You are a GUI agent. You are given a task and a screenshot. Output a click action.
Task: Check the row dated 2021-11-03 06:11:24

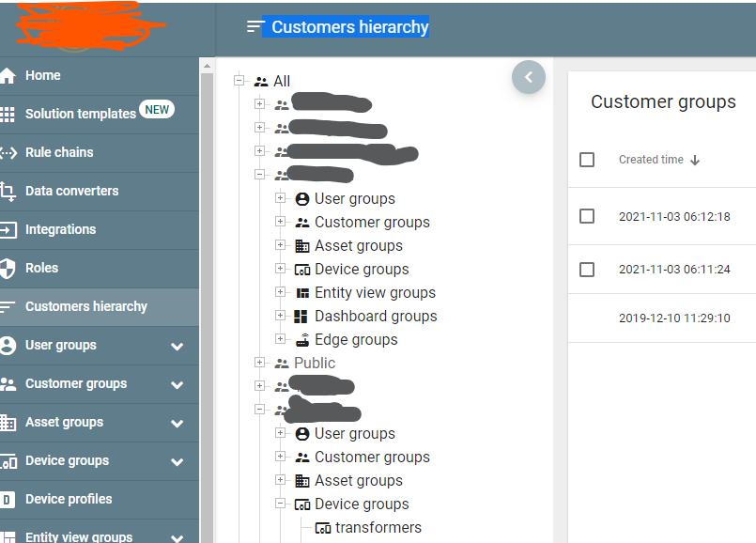click(x=587, y=270)
